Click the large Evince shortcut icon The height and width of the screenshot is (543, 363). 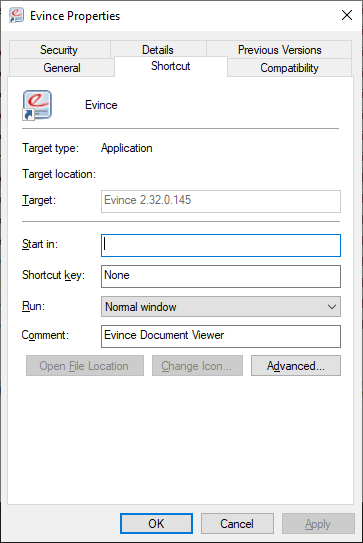[x=37, y=105]
